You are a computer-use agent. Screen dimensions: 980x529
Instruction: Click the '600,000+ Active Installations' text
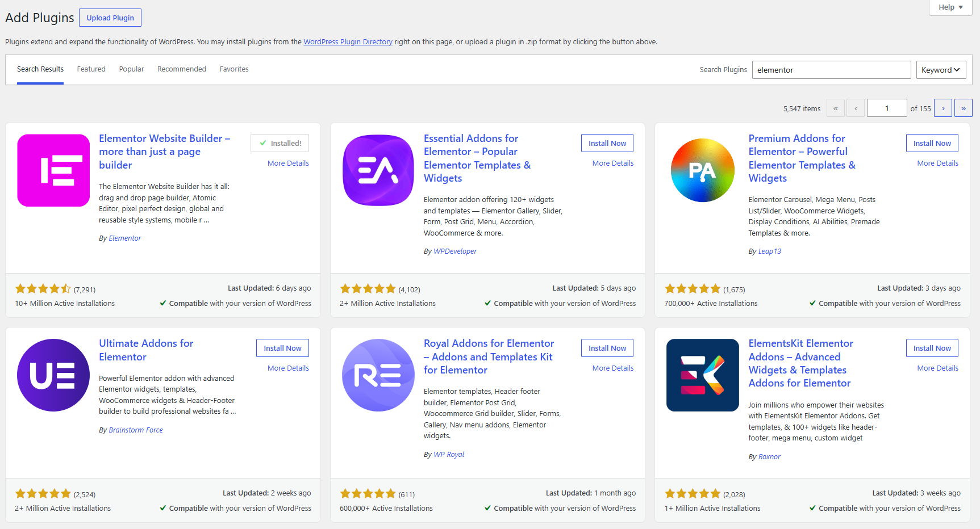coord(386,509)
